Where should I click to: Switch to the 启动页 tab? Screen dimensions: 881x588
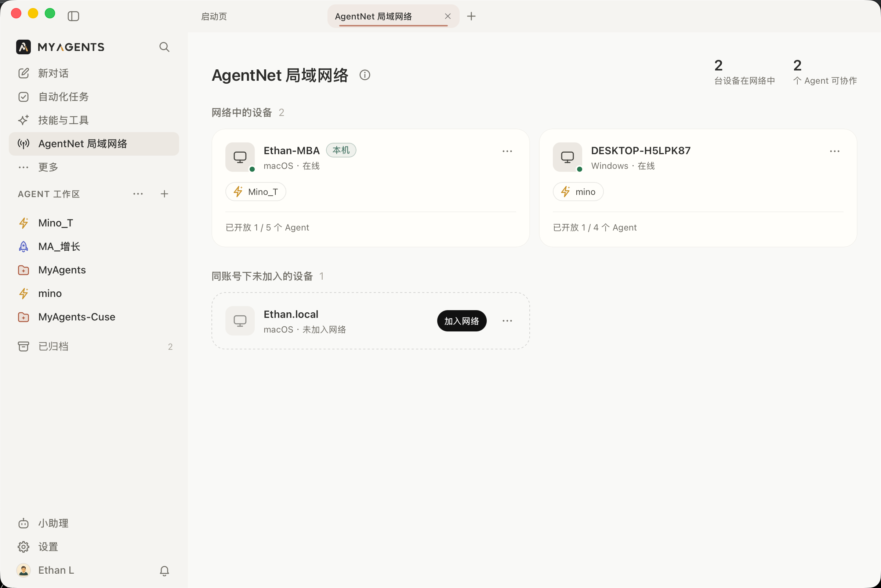(x=214, y=17)
